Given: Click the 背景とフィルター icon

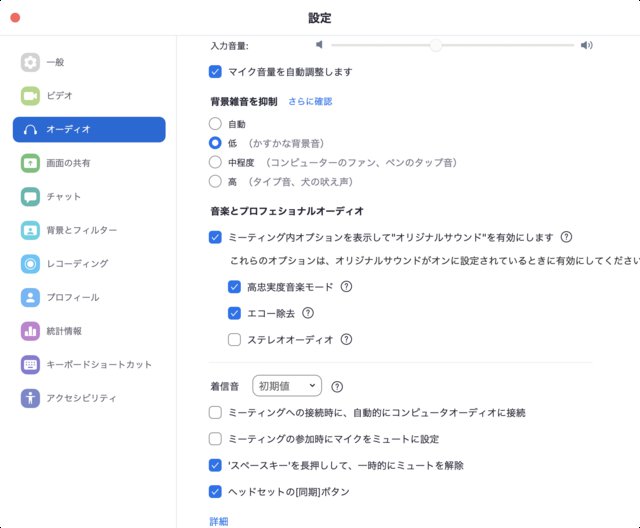Looking at the screenshot, I should coord(30,230).
